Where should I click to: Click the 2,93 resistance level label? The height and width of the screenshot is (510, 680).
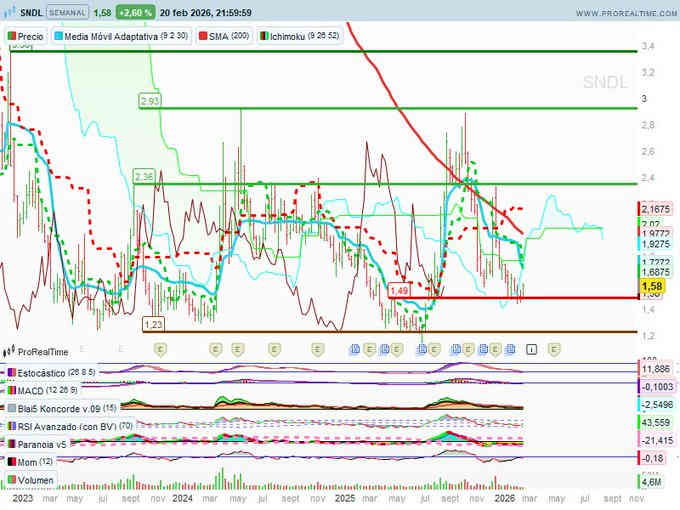pos(150,102)
